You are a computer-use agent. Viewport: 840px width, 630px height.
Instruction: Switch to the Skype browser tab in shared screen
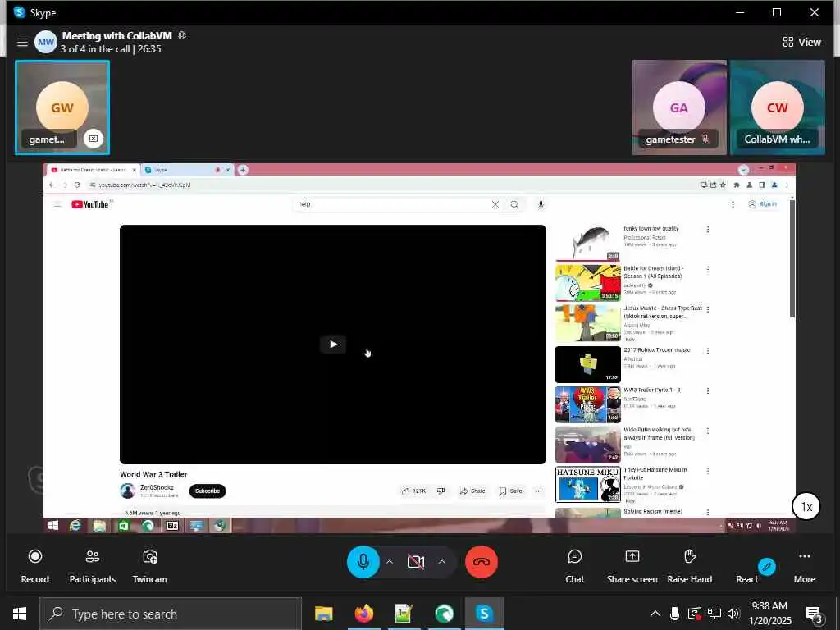tap(186, 170)
